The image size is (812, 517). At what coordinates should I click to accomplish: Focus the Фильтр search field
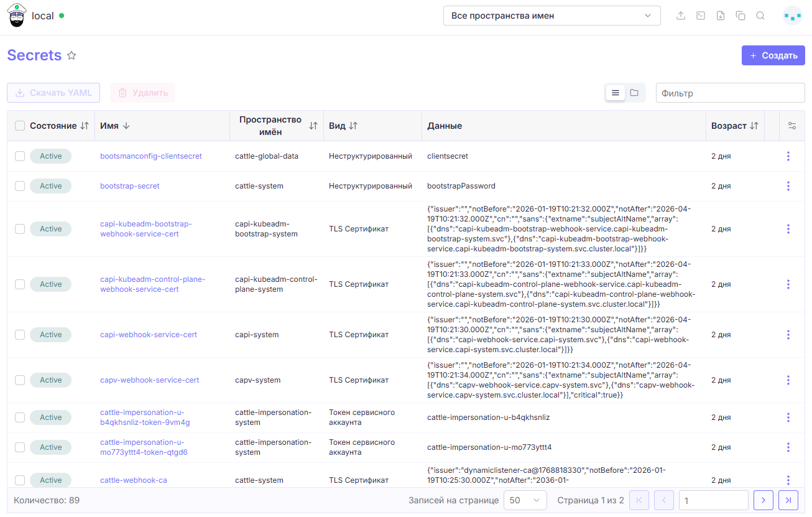coord(731,93)
